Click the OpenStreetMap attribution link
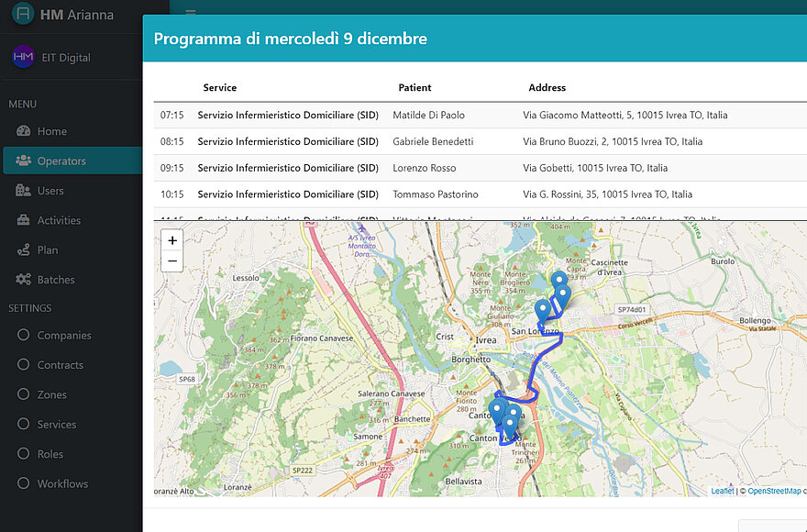The height and width of the screenshot is (532, 807). click(773, 491)
